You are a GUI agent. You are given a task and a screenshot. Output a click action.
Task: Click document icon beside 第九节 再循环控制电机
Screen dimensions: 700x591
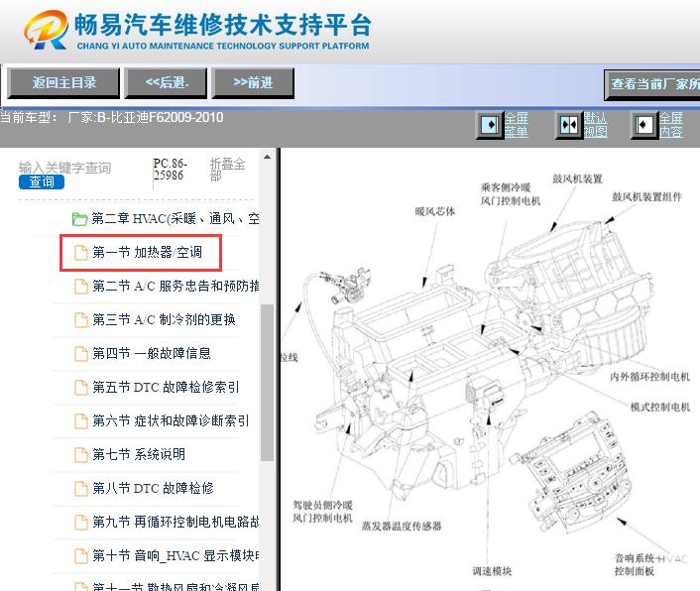tap(80, 523)
